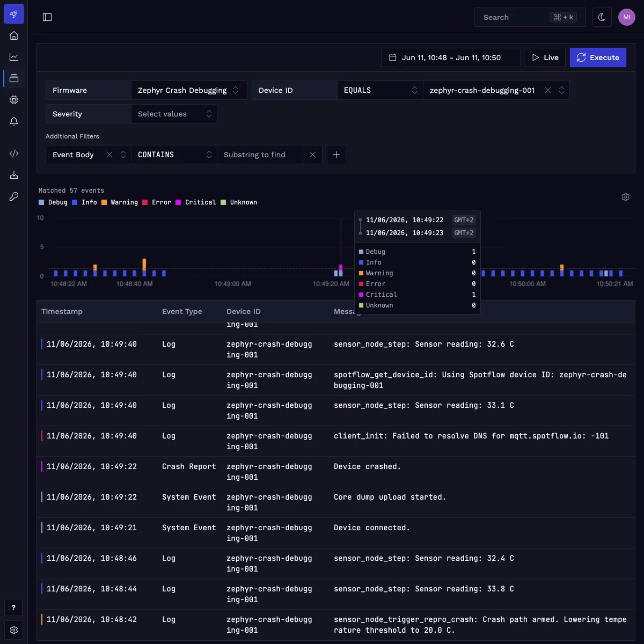Click the Event Type column header
The image size is (644, 644).
(x=182, y=311)
